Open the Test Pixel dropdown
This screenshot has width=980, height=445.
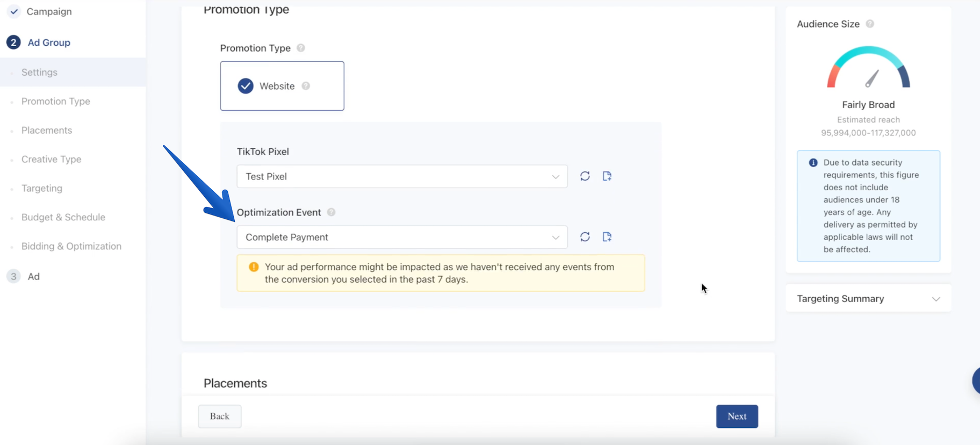tap(402, 176)
